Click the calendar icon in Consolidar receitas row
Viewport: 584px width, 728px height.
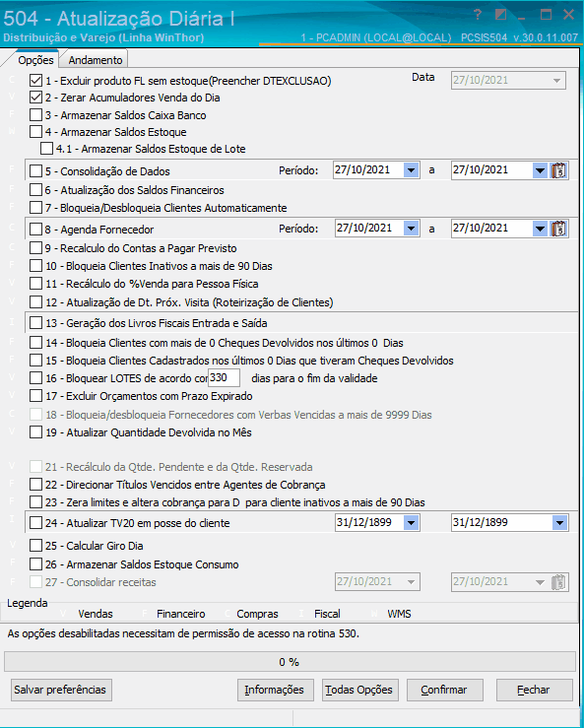click(559, 582)
